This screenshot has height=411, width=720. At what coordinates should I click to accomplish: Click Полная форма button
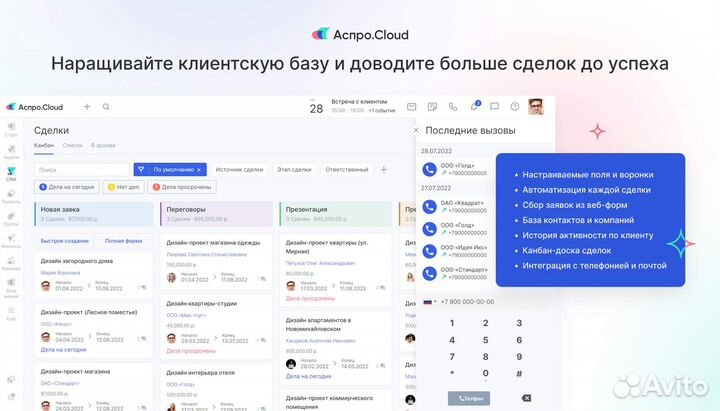[x=124, y=241]
